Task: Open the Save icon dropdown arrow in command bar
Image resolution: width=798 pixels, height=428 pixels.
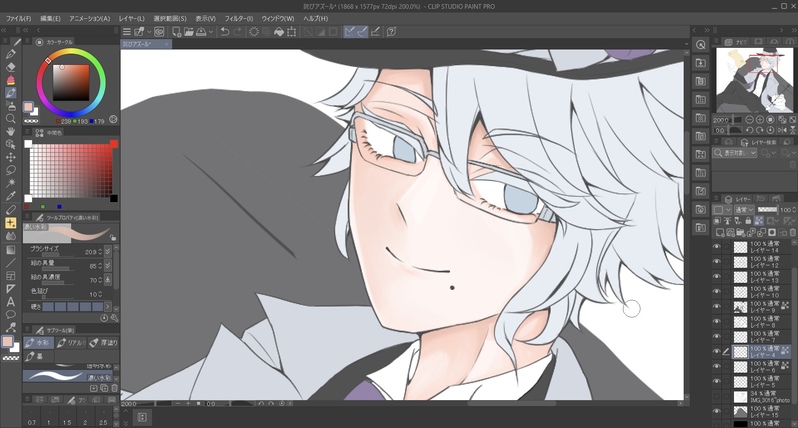Action: pyautogui.click(x=211, y=32)
